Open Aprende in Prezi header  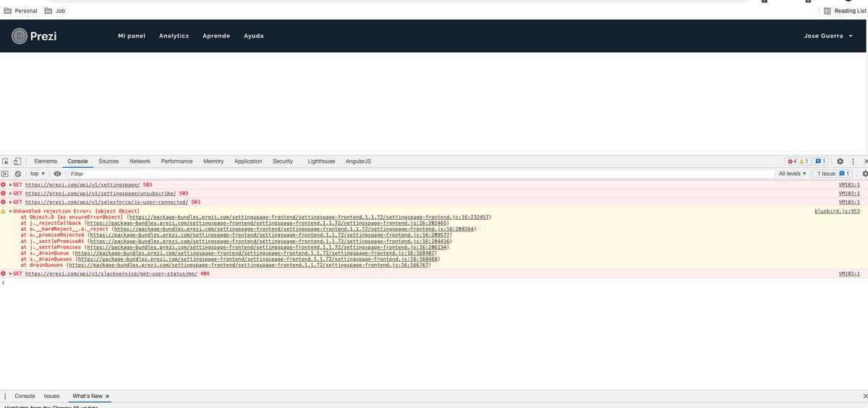coord(216,36)
